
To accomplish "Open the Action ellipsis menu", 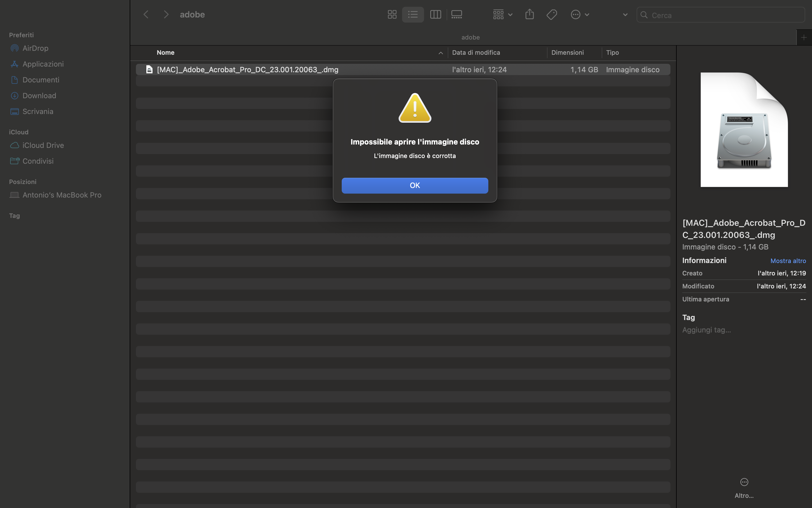I will click(580, 14).
